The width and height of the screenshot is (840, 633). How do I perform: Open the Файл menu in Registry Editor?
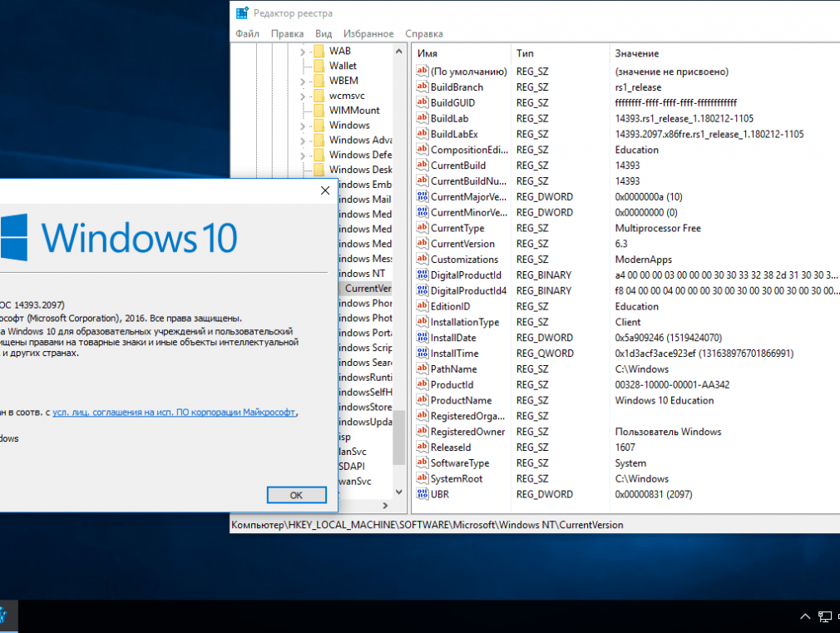[x=247, y=34]
